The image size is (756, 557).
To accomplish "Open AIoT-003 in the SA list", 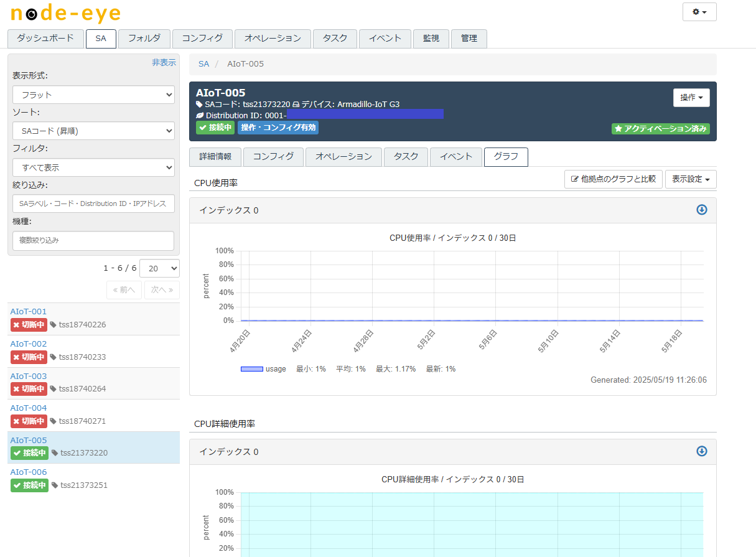I will pyautogui.click(x=29, y=376).
